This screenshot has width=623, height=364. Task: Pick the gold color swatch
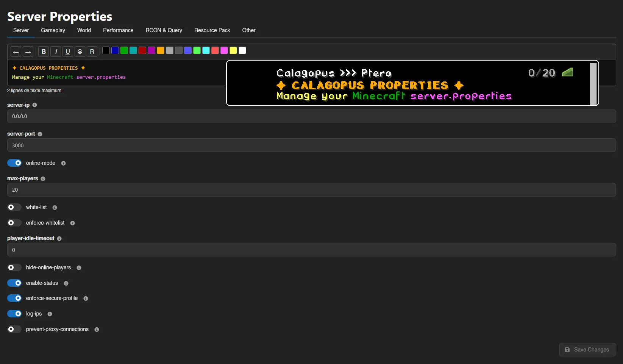pos(161,50)
